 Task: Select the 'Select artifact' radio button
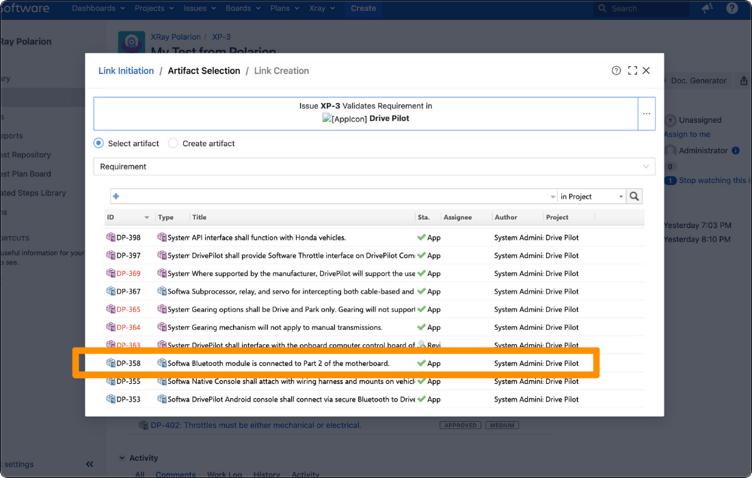98,143
